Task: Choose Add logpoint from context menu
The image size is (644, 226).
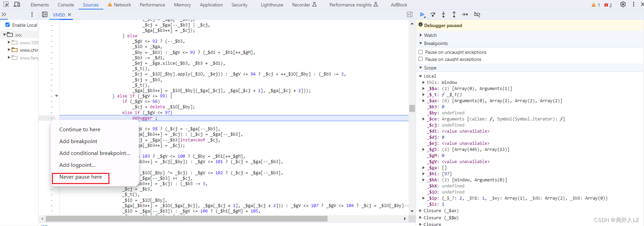Action: tap(77, 165)
